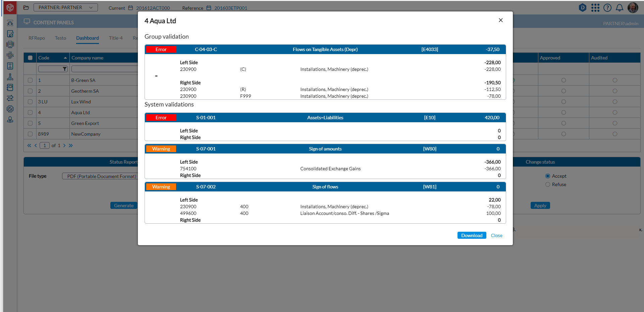
Task: Open the PDF file type dropdown
Action: 101,176
